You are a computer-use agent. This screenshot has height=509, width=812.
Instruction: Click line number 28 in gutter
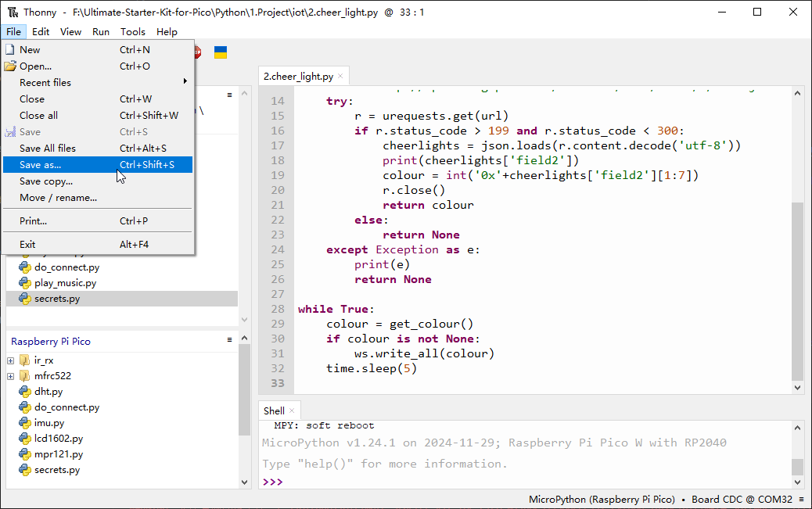pyautogui.click(x=278, y=309)
